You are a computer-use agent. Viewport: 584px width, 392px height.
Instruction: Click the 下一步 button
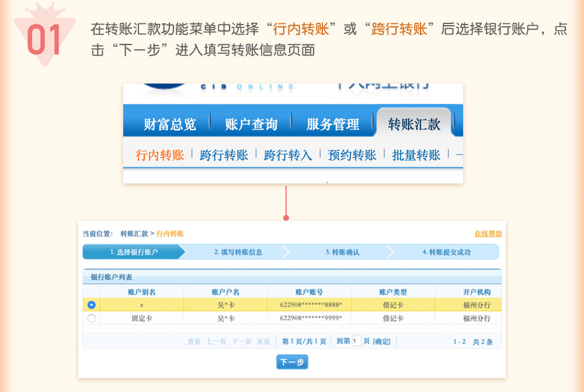(292, 362)
